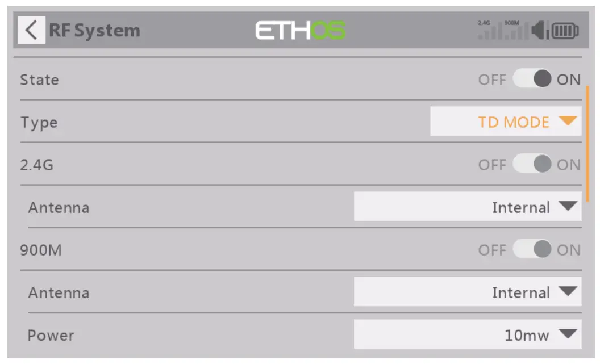The height and width of the screenshot is (364, 600).
Task: Click the Type row label
Action: (x=39, y=123)
